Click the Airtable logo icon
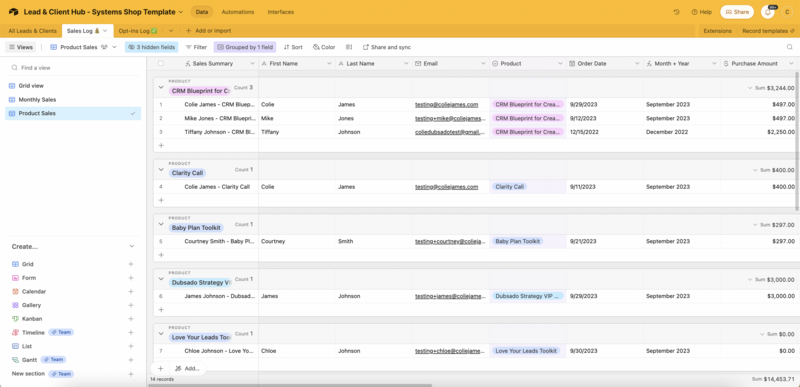 [13, 12]
